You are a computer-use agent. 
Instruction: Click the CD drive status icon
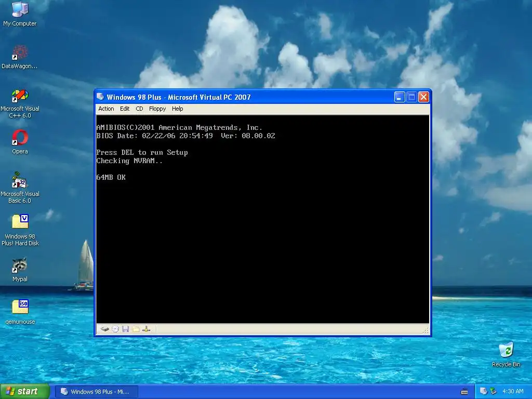(x=115, y=329)
